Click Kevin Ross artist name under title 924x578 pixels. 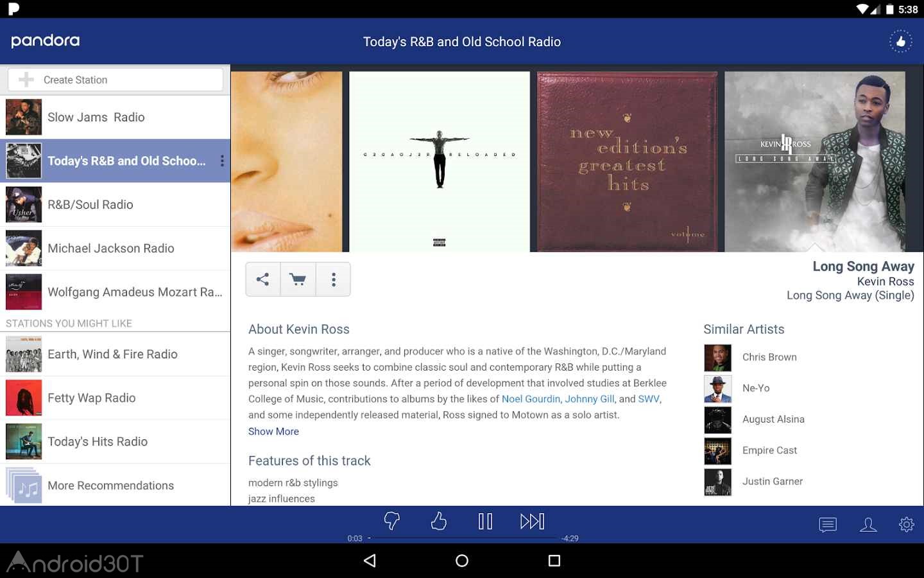886,281
